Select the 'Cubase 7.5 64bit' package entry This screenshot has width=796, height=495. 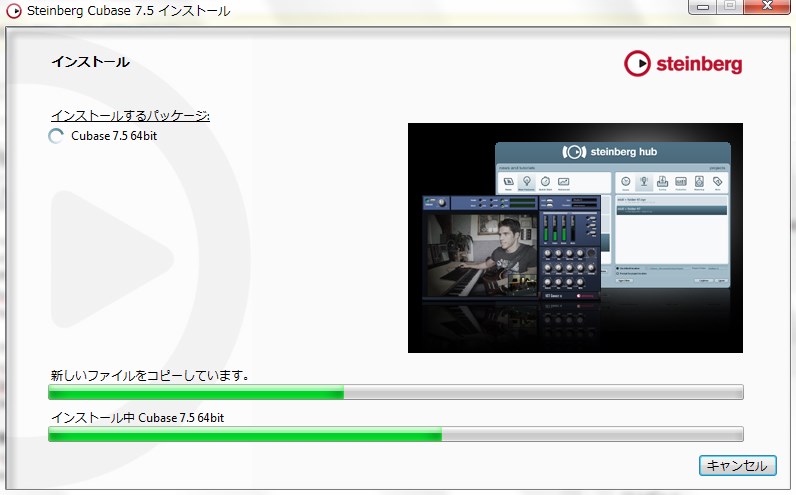[x=114, y=136]
